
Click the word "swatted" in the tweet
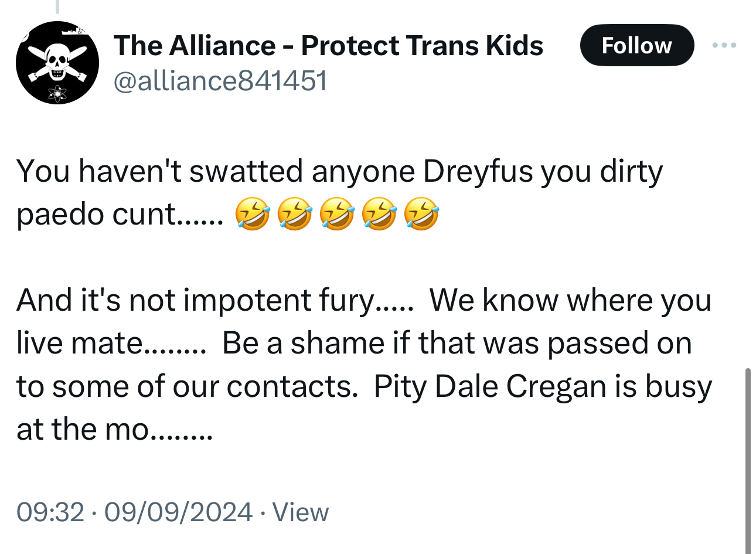tap(246, 171)
